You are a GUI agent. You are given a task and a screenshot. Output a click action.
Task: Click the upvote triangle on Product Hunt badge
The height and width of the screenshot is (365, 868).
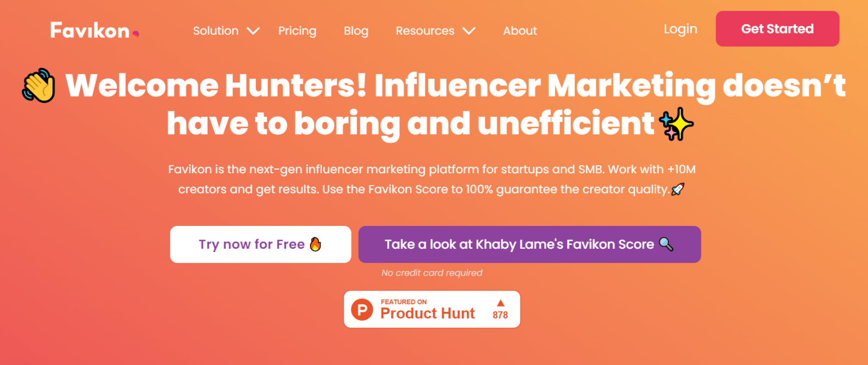coord(500,303)
